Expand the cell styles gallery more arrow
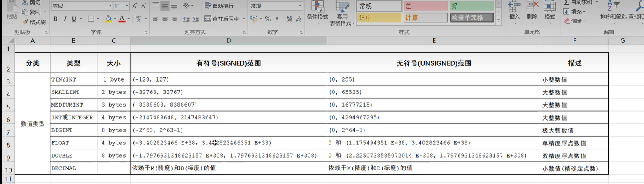This screenshot has height=184, width=644. pyautogui.click(x=499, y=21)
